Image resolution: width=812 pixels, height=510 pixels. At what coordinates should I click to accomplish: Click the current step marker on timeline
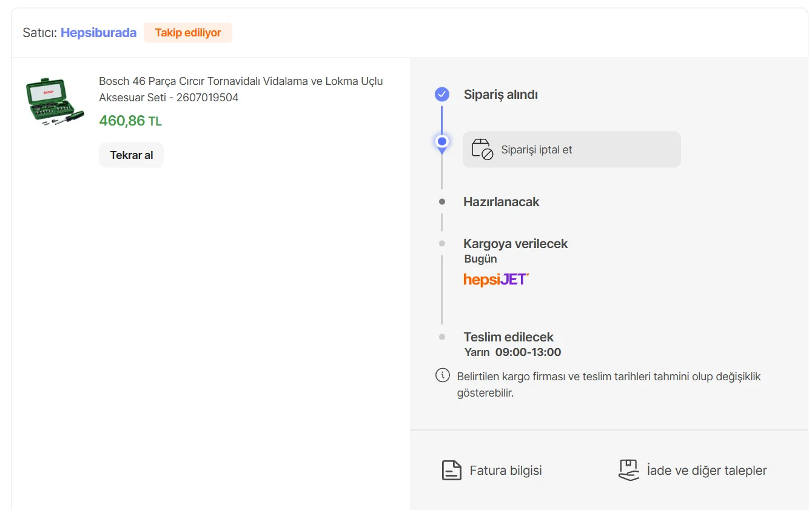(x=442, y=142)
